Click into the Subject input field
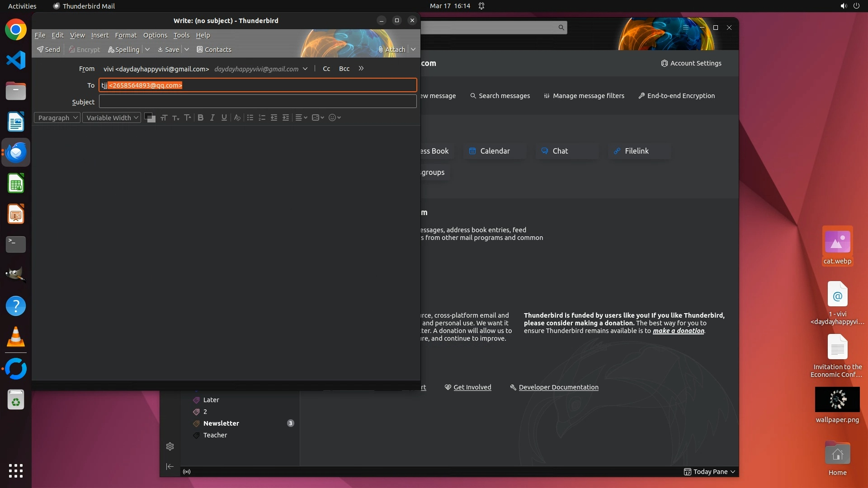This screenshot has width=868, height=488. tap(258, 102)
